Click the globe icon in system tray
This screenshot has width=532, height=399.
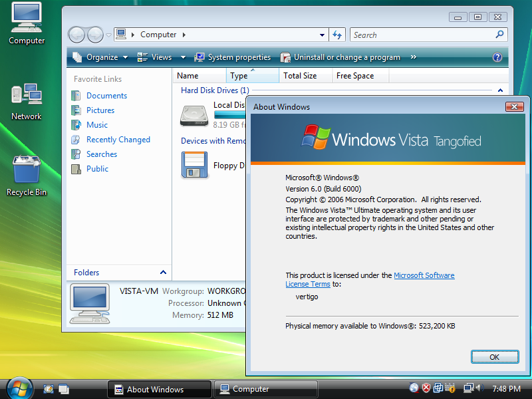[x=414, y=388]
